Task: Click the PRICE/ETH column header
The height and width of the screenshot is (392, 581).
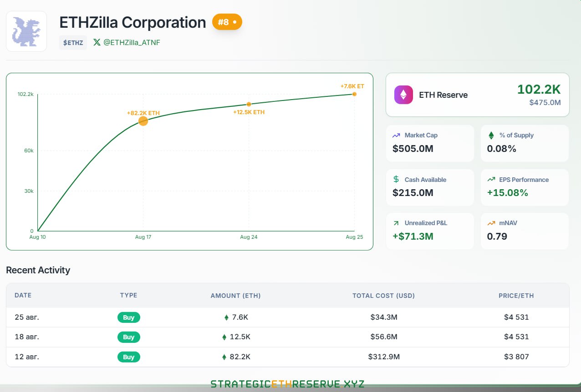Action: click(x=516, y=296)
